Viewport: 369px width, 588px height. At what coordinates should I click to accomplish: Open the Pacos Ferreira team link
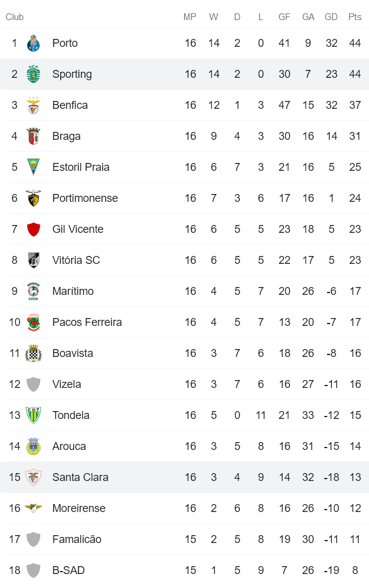87,322
